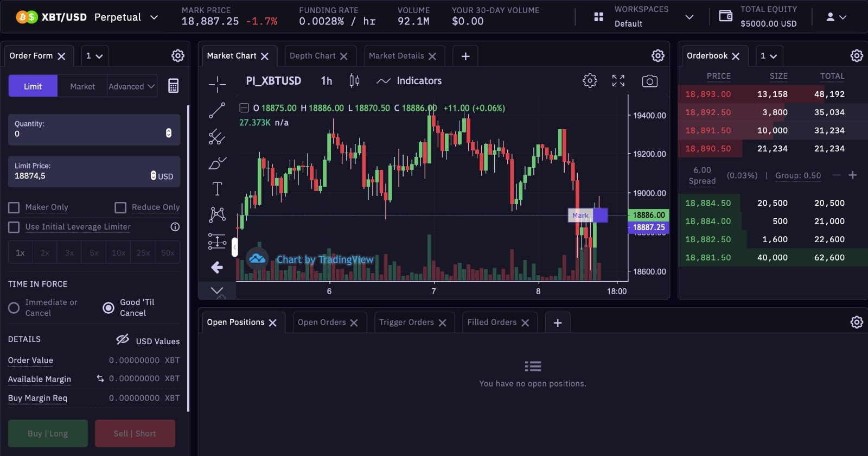Increase orderbook grouping with plus icon
Screen dimensions: 868x456
coord(853,175)
